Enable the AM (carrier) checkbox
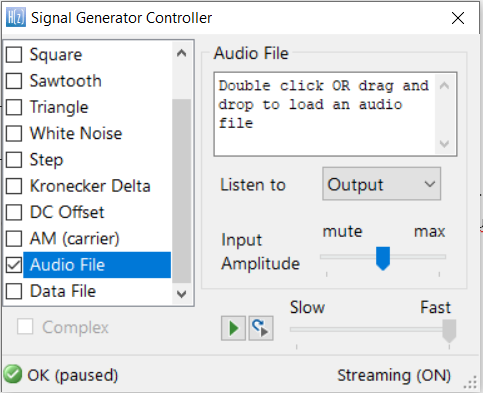483x393 pixels. [x=14, y=239]
